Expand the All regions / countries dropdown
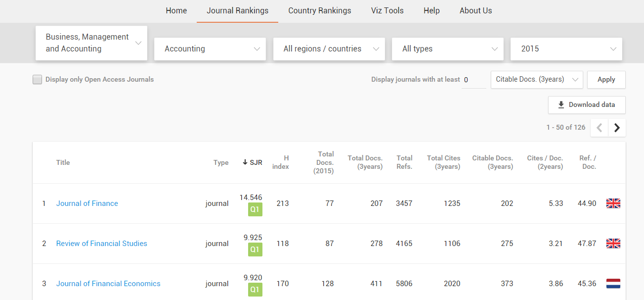This screenshot has width=644, height=300. (329, 49)
